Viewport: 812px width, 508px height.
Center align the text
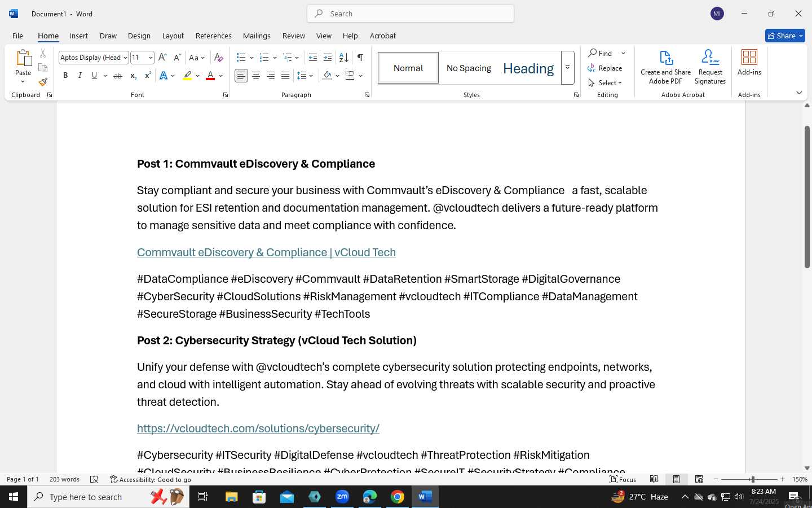pos(256,76)
